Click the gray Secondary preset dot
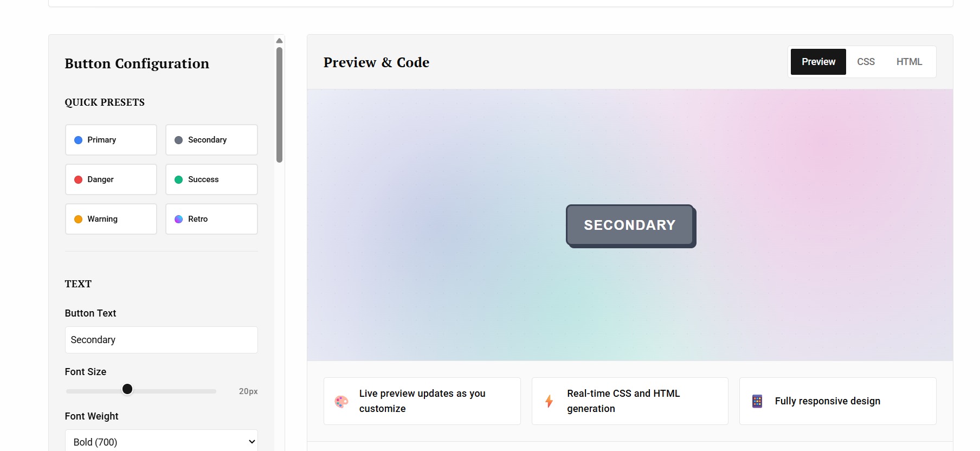 pyautogui.click(x=178, y=140)
